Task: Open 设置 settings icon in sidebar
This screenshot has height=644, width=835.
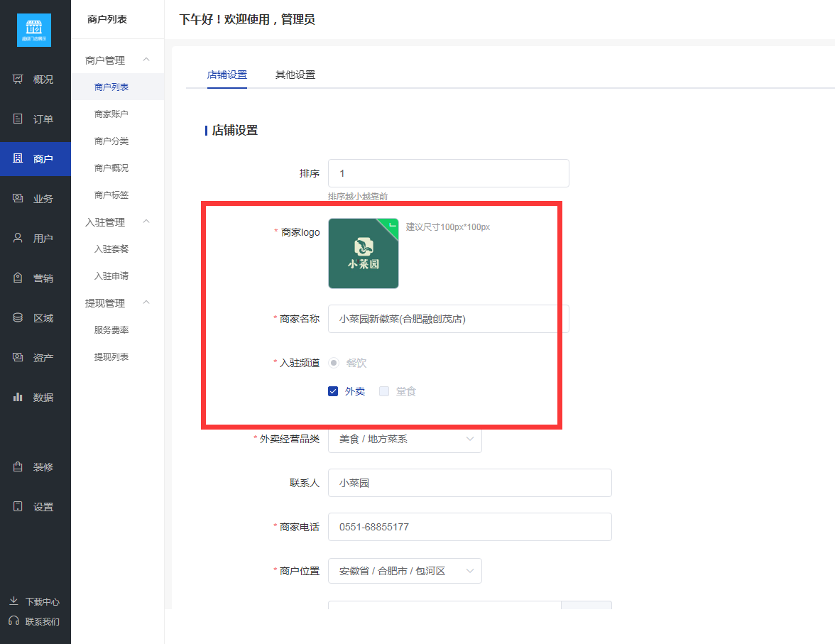Action: pos(18,506)
